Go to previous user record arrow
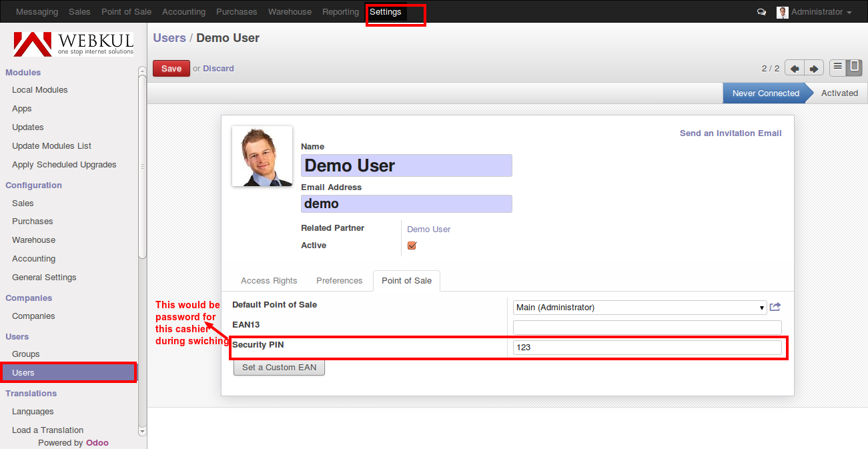The image size is (868, 449). pos(795,69)
